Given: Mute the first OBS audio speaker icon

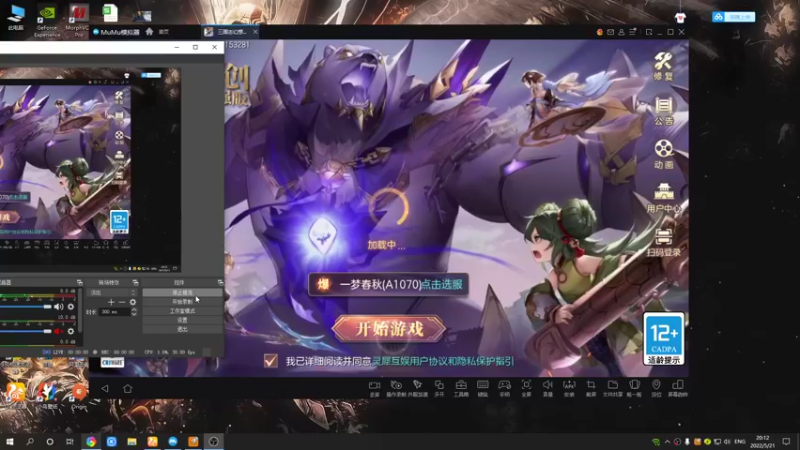Looking at the screenshot, I should pyautogui.click(x=59, y=307).
